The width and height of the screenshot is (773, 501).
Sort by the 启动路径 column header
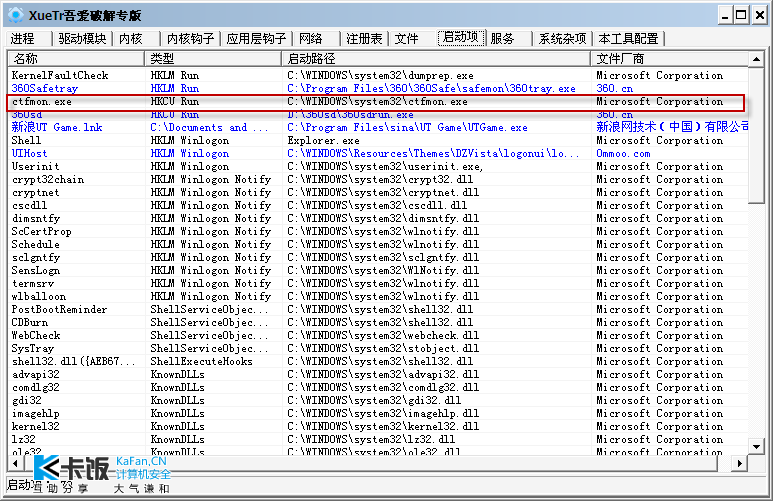pyautogui.click(x=436, y=59)
